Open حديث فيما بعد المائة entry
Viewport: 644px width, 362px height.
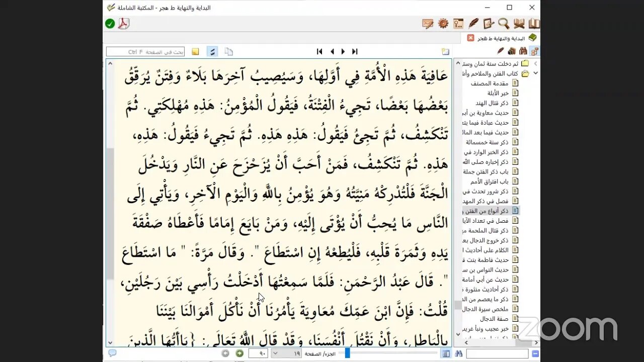[x=486, y=132]
